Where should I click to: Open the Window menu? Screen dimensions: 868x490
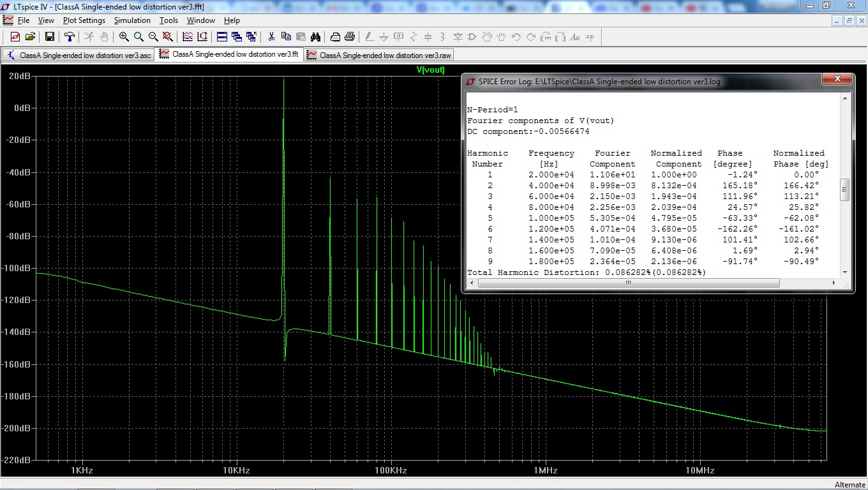click(x=201, y=20)
